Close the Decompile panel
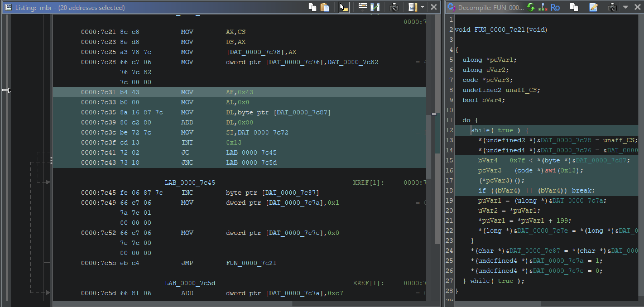This screenshot has width=644, height=307. [x=638, y=7]
